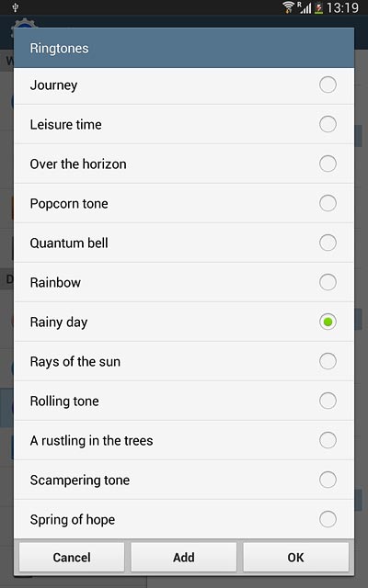Tap the clock showing 13:19
This screenshot has height=588, width=368.
point(342,7)
